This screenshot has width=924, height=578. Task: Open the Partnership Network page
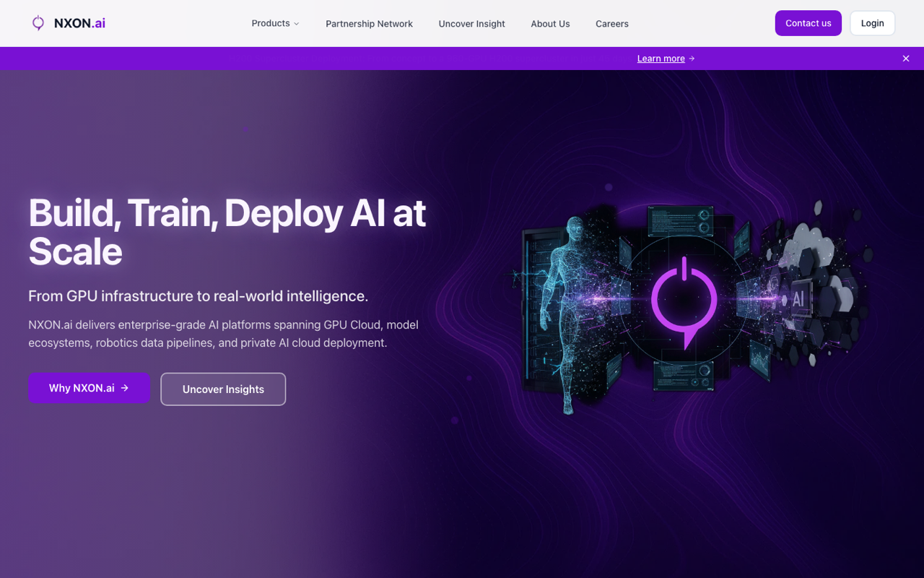point(369,24)
